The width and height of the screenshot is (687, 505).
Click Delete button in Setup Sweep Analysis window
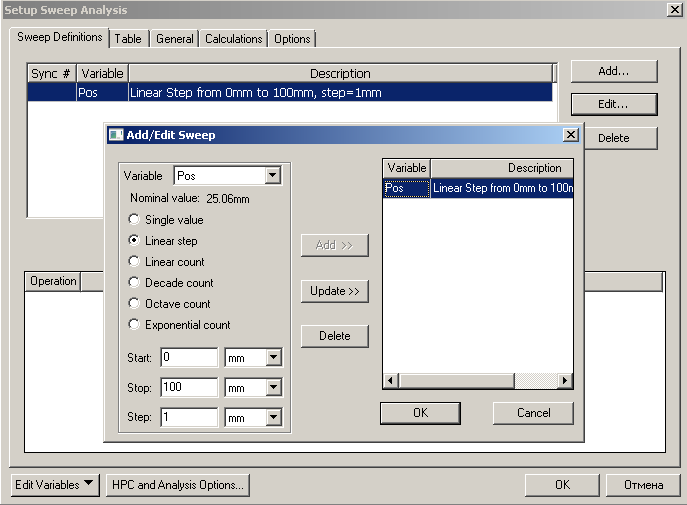(621, 138)
